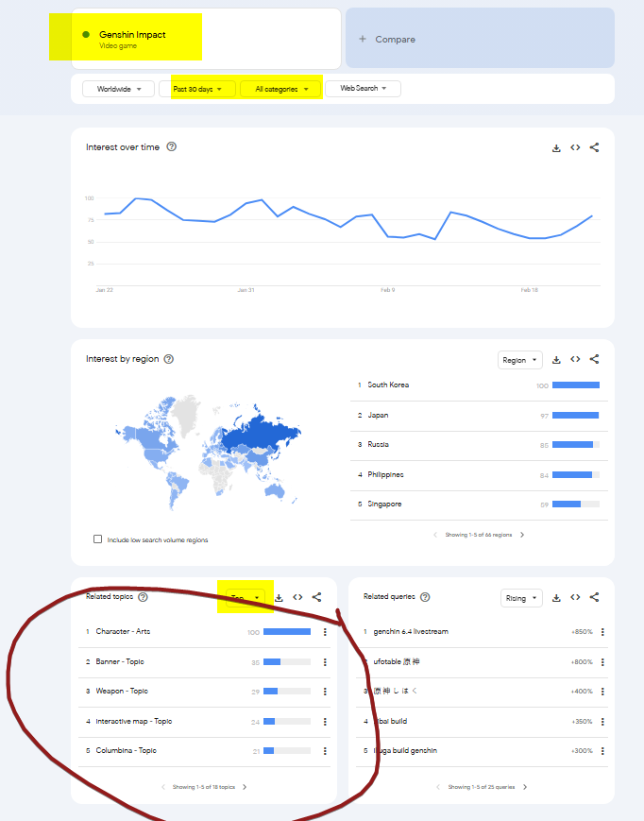
Task: Go to next page of related queries
Action: (x=525, y=787)
